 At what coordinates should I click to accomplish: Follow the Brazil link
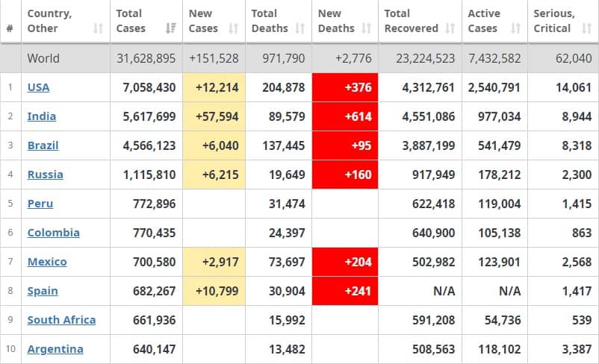pyautogui.click(x=43, y=145)
